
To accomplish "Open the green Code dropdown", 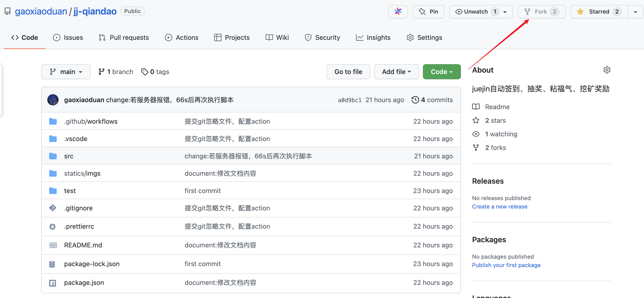I will [441, 72].
